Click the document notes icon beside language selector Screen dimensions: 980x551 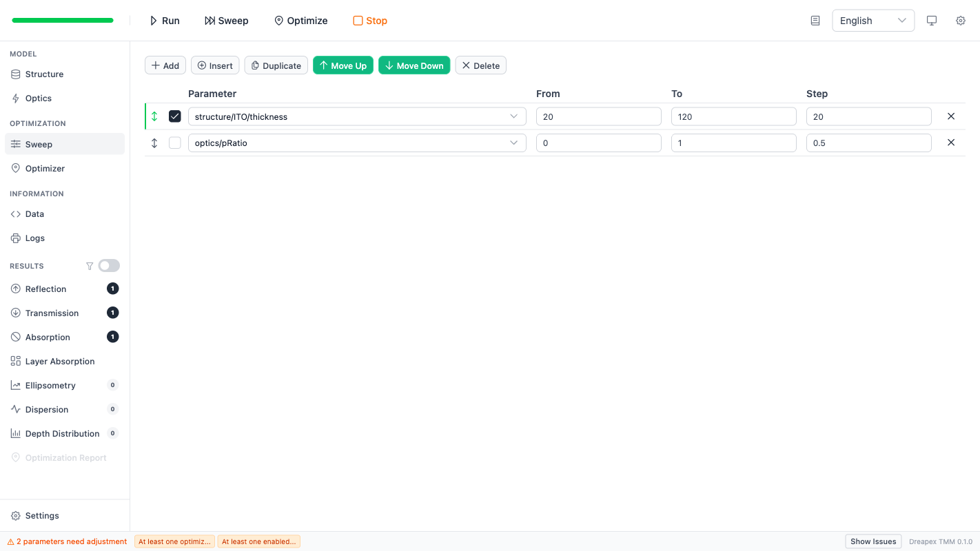pyautogui.click(x=815, y=21)
